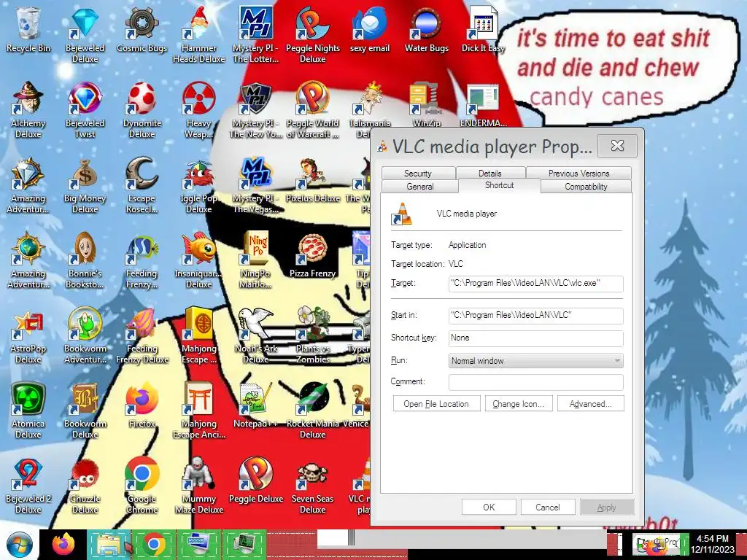Open Firefox from the taskbar
Screen dimensions: 747x560
[x=63, y=545]
